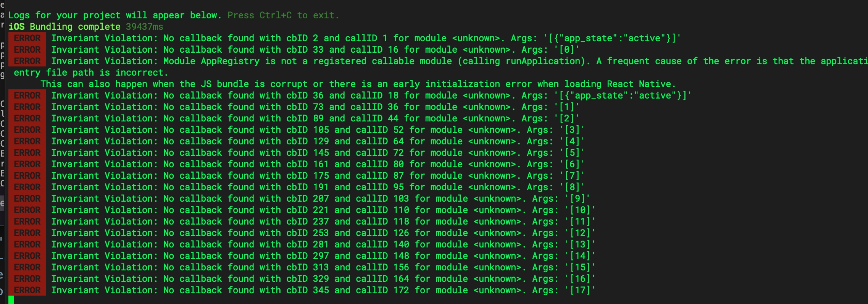Click the Args value '[0]' on the cbID 33 line

point(566,50)
